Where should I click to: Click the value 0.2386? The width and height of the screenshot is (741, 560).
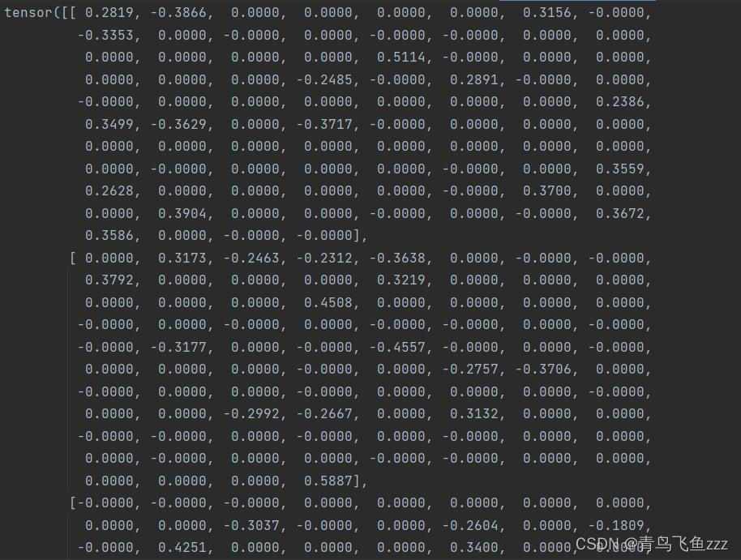click(619, 101)
